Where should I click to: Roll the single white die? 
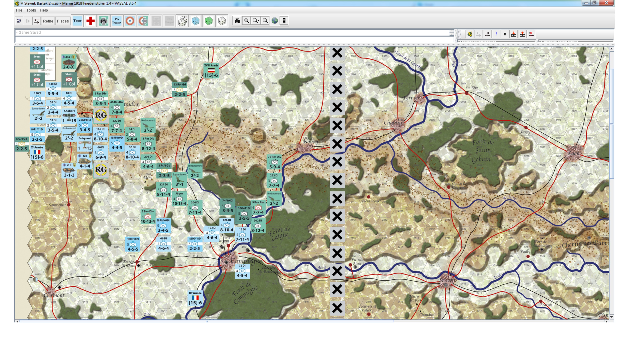222,21
